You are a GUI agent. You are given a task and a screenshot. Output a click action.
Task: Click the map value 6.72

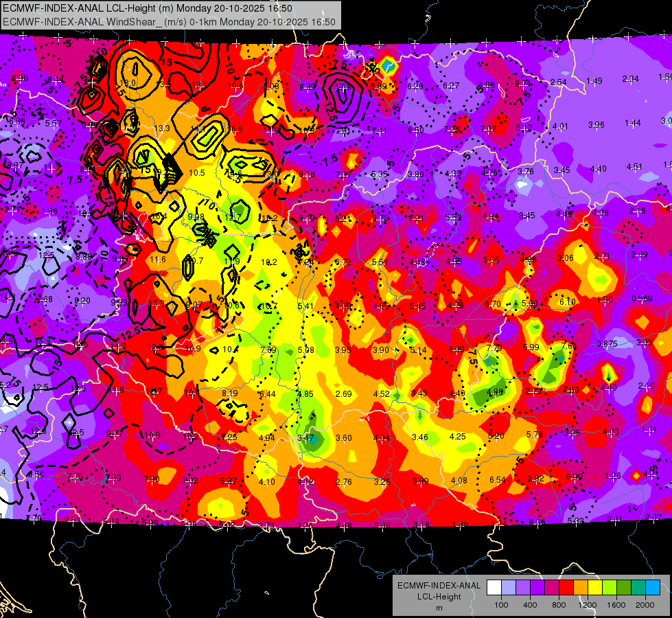tap(343, 262)
